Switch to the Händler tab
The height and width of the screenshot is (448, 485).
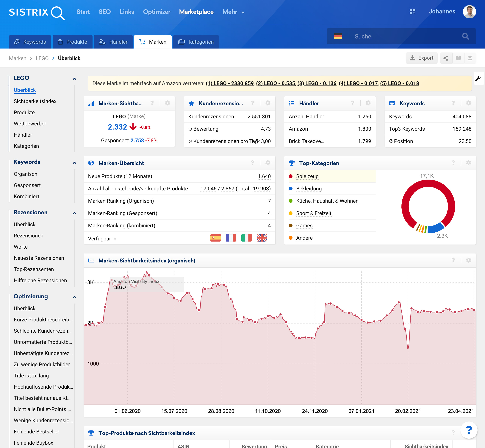point(113,42)
